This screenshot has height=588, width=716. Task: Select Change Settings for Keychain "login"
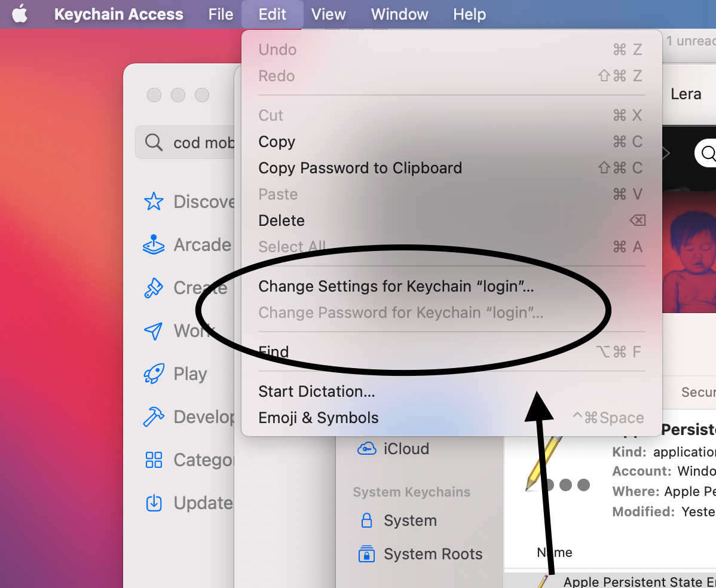pos(451,286)
